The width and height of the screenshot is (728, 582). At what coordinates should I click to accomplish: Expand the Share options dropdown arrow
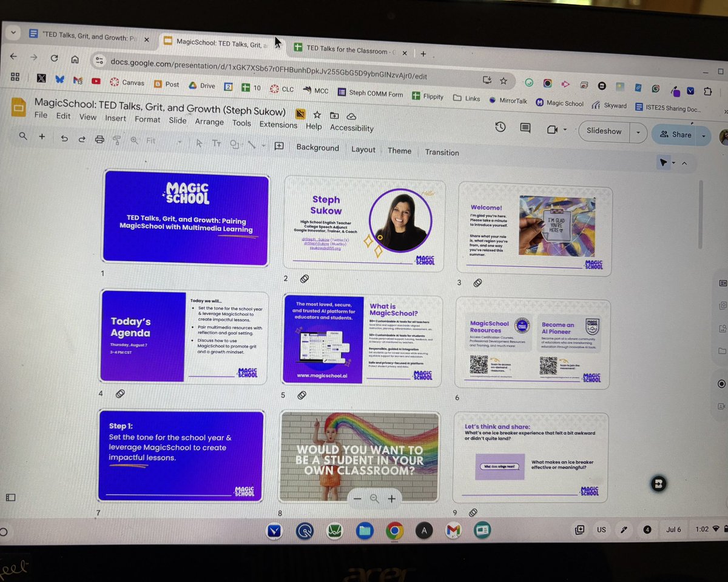coord(704,136)
